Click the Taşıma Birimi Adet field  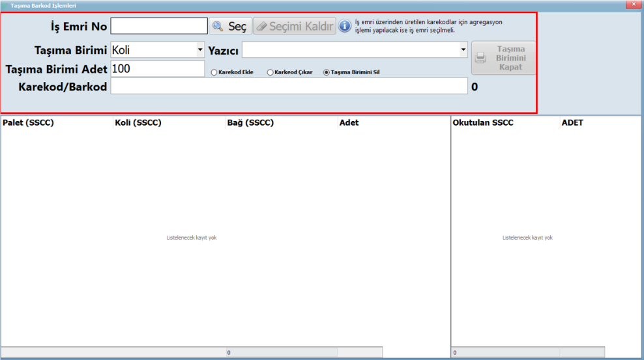(158, 68)
